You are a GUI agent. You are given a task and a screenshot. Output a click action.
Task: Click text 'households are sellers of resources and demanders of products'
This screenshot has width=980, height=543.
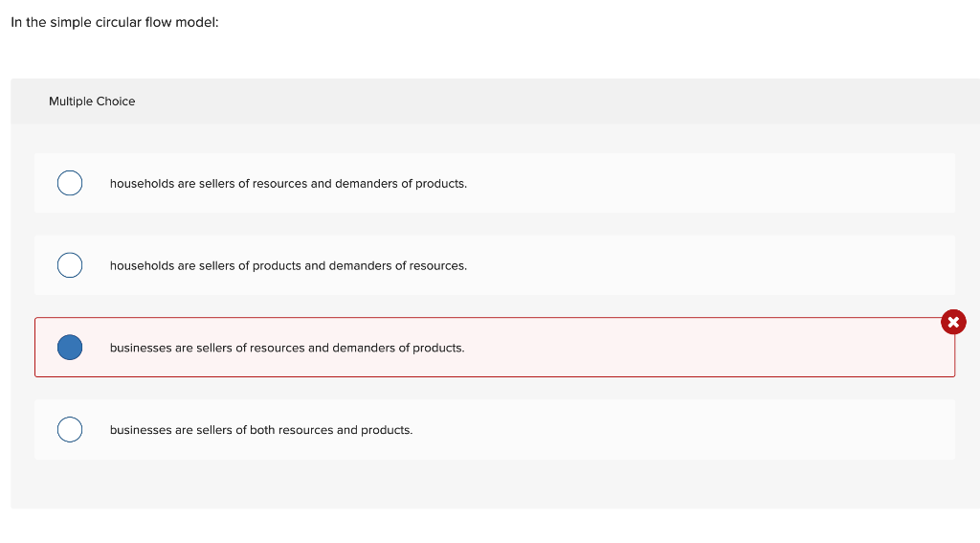pyautogui.click(x=288, y=183)
